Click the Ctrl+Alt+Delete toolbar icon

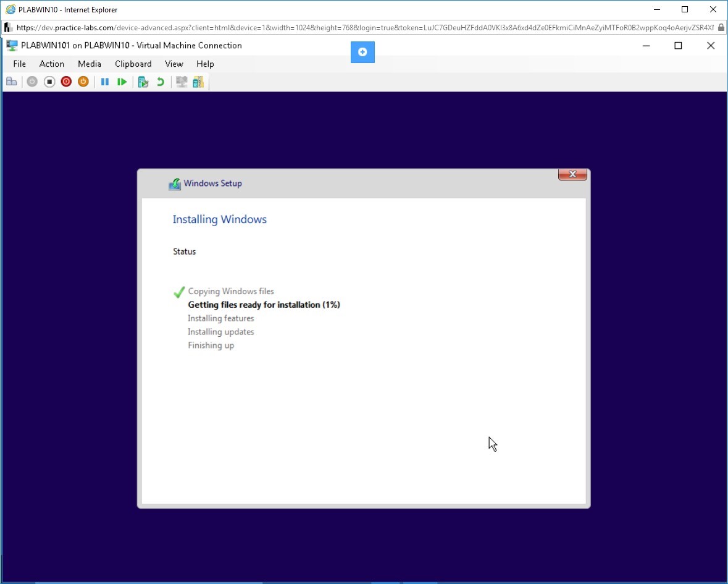tap(12, 82)
